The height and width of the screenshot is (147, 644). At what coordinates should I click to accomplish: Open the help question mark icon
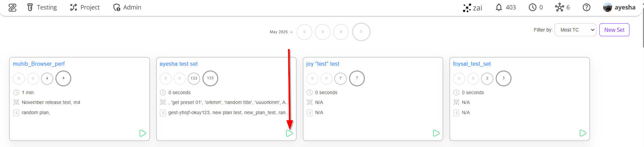(x=587, y=7)
